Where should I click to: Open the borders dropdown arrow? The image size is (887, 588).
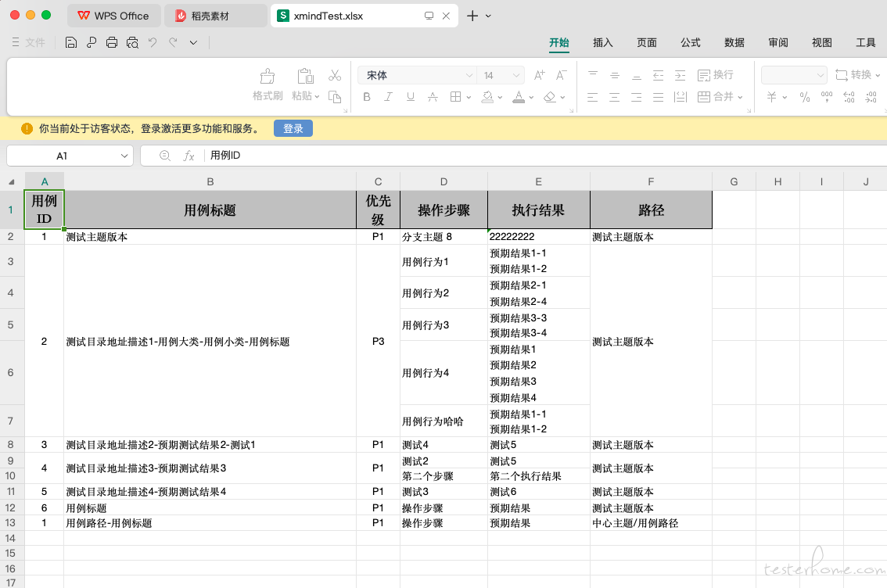(x=469, y=97)
